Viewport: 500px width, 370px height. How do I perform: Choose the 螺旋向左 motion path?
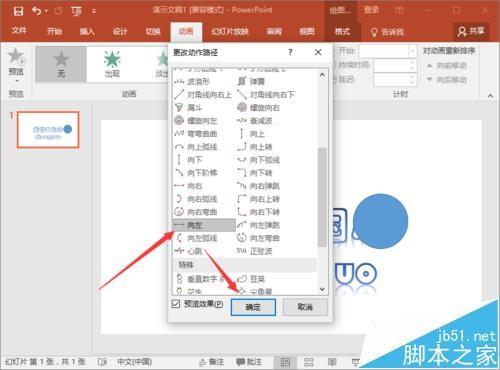pos(196,120)
